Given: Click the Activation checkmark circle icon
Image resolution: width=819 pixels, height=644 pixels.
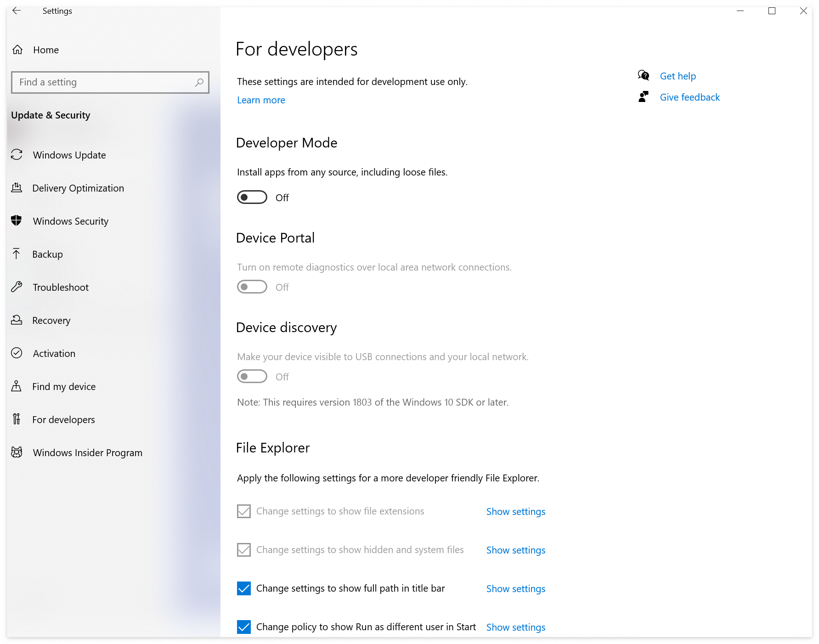Looking at the screenshot, I should pos(17,353).
